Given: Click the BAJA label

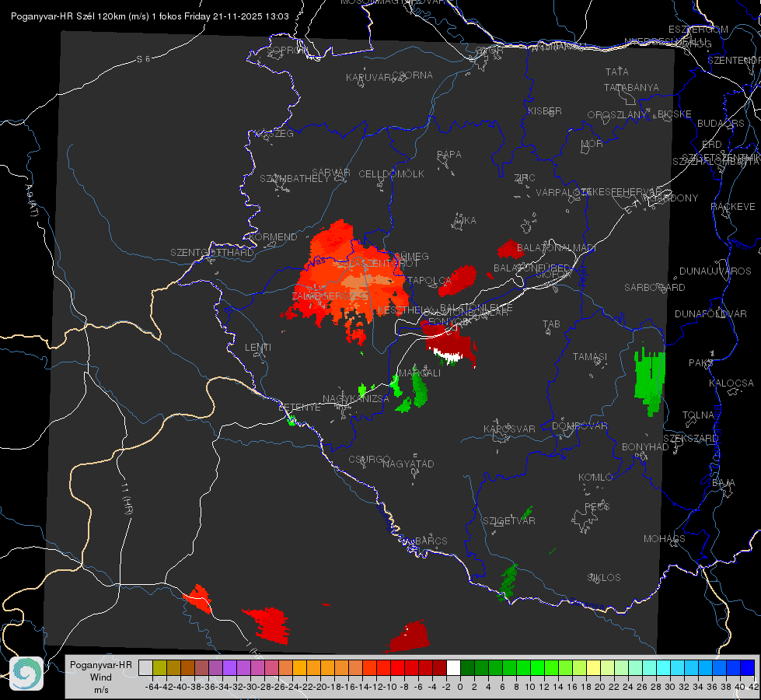Looking at the screenshot, I should 724,483.
